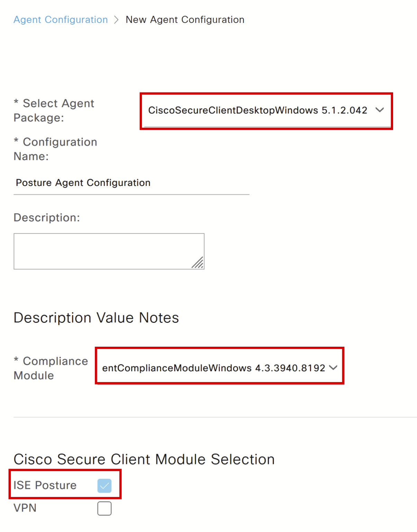Click the chevron next to CiscoSecureClientDesktopWindows 5.1.2.042
The image size is (417, 532).
point(380,110)
